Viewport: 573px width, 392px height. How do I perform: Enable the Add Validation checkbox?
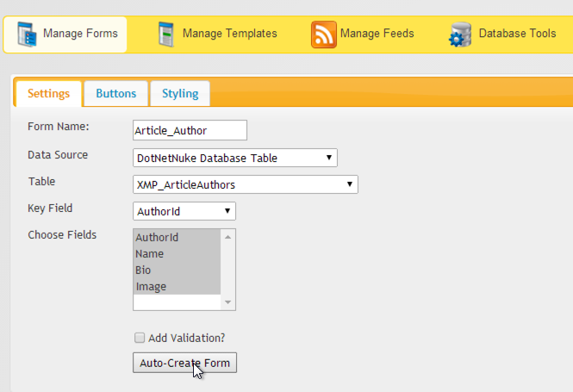point(140,338)
